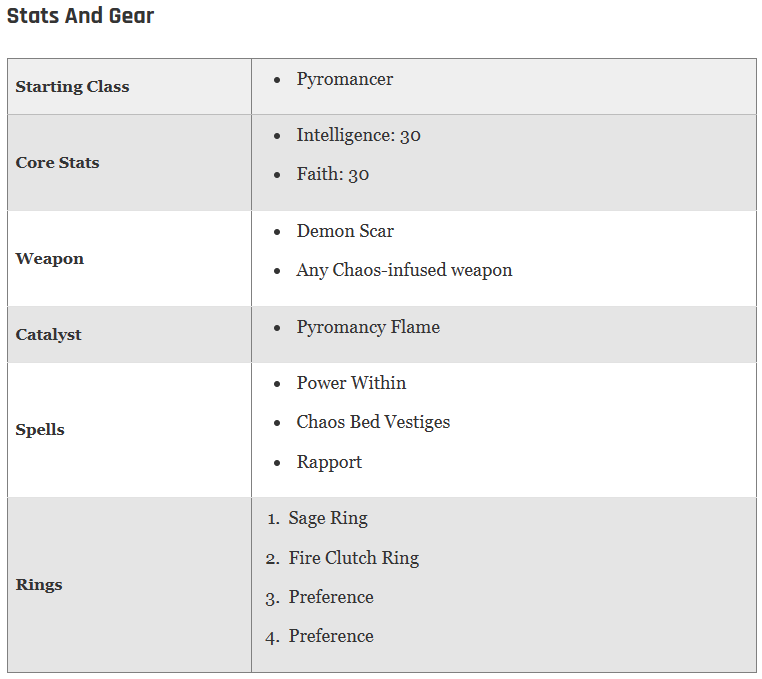Click the Intelligence: 30 entry
This screenshot has width=762, height=679.
click(x=359, y=135)
